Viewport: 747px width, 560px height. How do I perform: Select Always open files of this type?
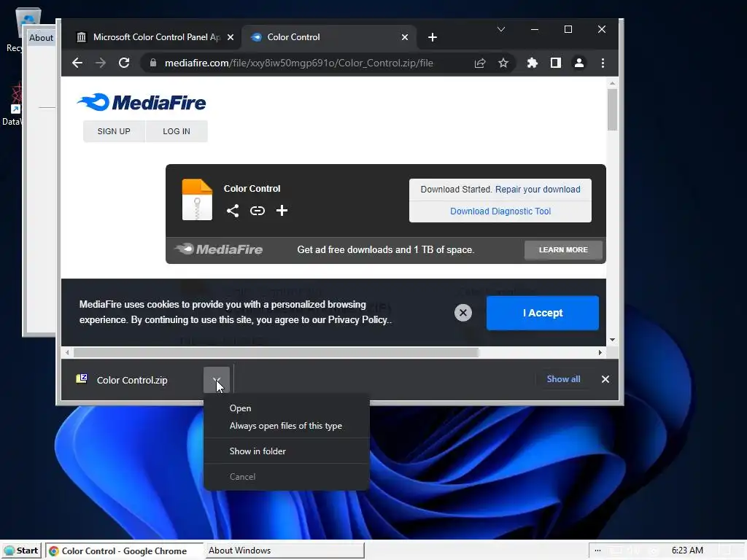point(286,426)
